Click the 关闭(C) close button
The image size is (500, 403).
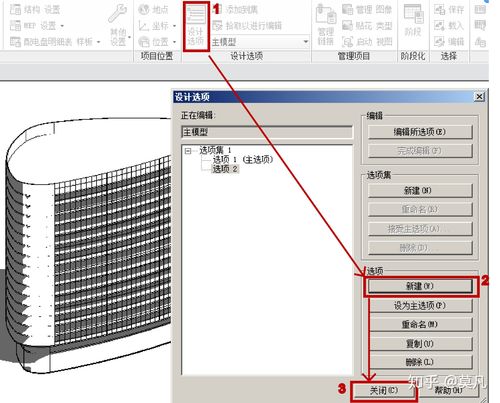(x=384, y=390)
